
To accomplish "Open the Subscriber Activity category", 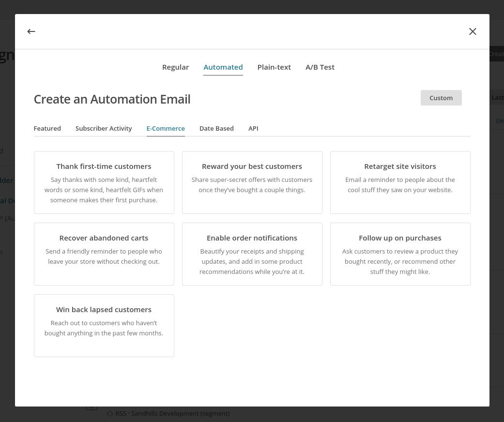I will pyautogui.click(x=104, y=129).
